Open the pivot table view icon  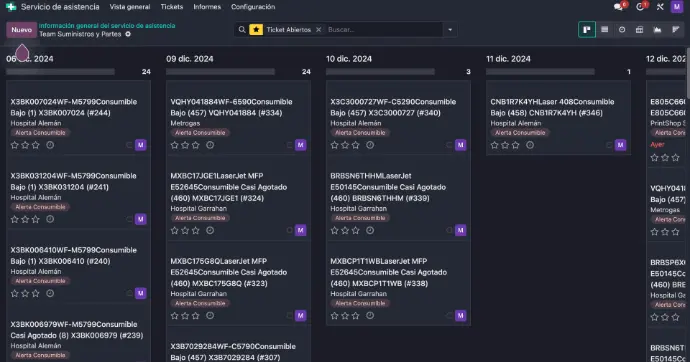[x=639, y=29]
